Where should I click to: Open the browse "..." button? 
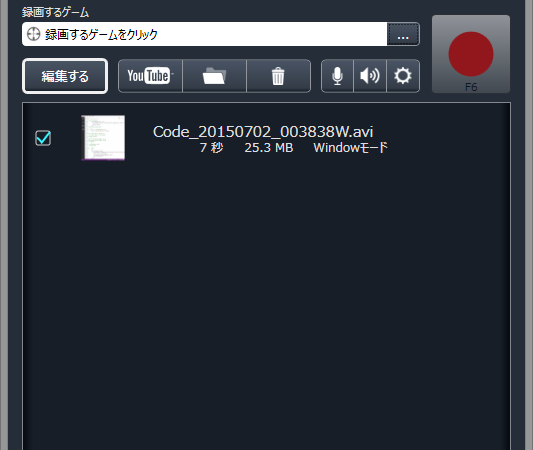(403, 34)
